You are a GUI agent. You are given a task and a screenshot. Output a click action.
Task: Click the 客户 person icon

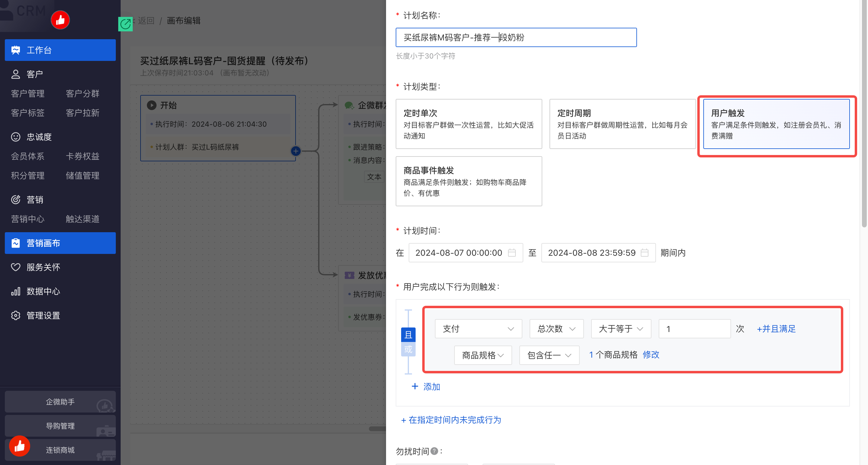15,74
